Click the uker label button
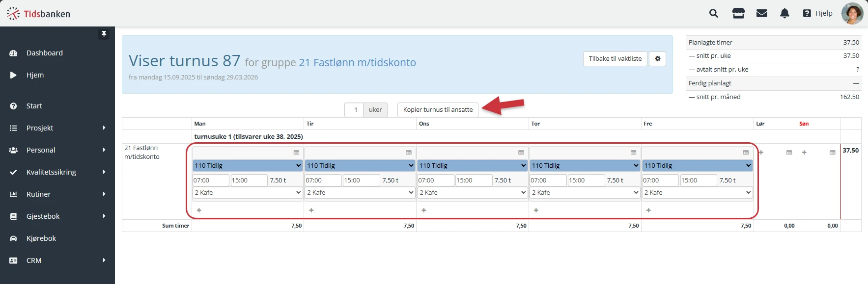The image size is (868, 284). 375,110
